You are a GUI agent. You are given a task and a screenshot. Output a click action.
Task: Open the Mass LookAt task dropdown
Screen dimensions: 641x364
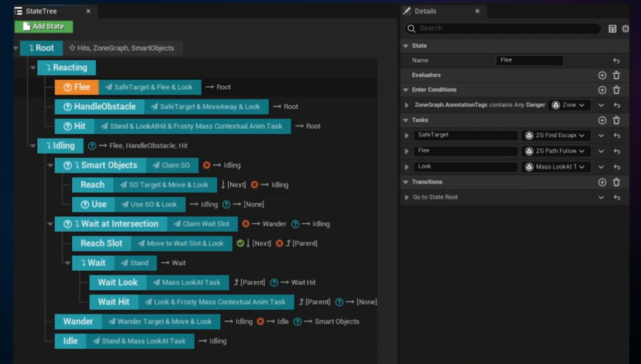click(x=556, y=167)
